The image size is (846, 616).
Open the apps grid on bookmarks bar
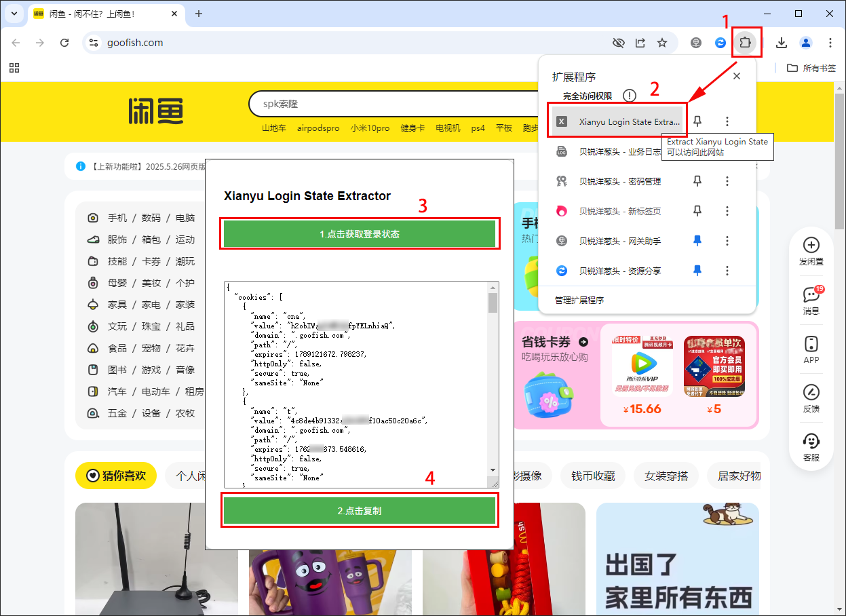(14, 68)
